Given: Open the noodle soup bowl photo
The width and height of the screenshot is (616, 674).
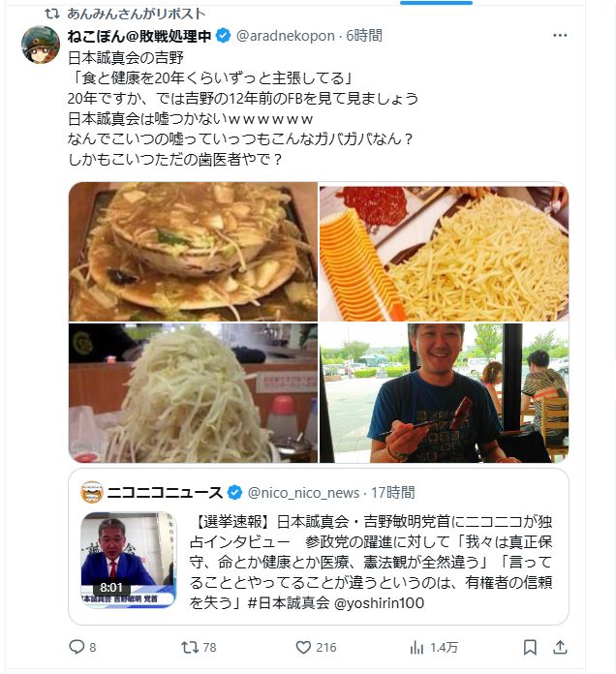Looking at the screenshot, I should [193, 252].
